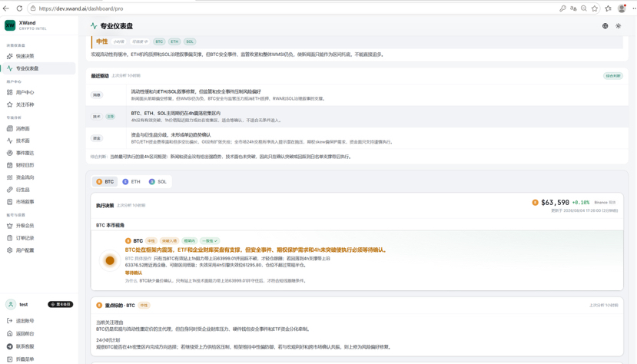Click the 最近驱动 section title
Screen dimensions: 637x364
pos(100,76)
